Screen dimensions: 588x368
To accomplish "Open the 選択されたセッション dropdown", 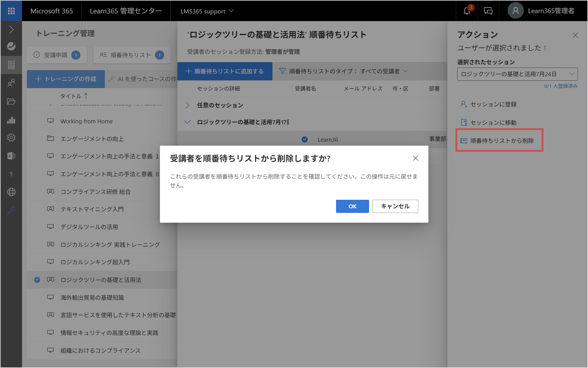I will pos(517,74).
